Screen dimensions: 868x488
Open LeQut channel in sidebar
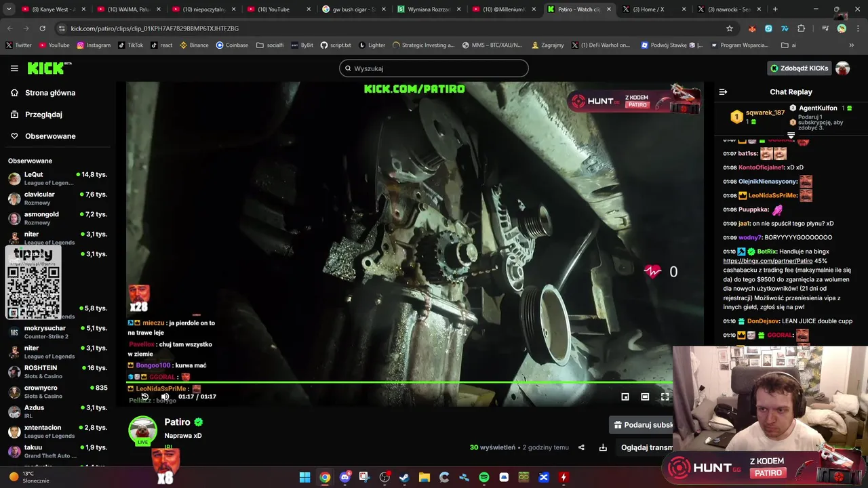coord(57,178)
